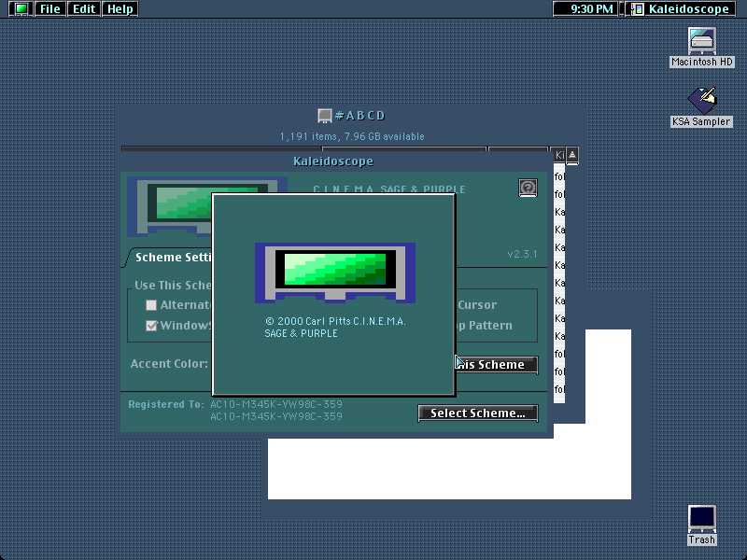Click the Kaleidoscope window title bar
The image size is (747, 560).
pos(333,161)
